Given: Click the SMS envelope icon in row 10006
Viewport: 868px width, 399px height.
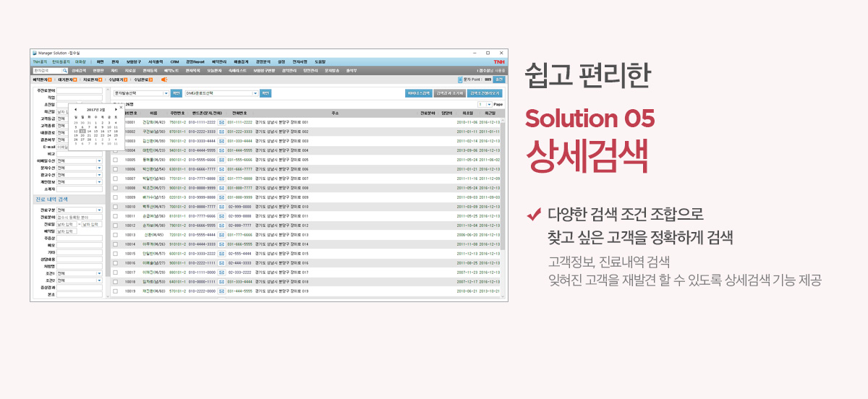Looking at the screenshot, I should pos(222,168).
